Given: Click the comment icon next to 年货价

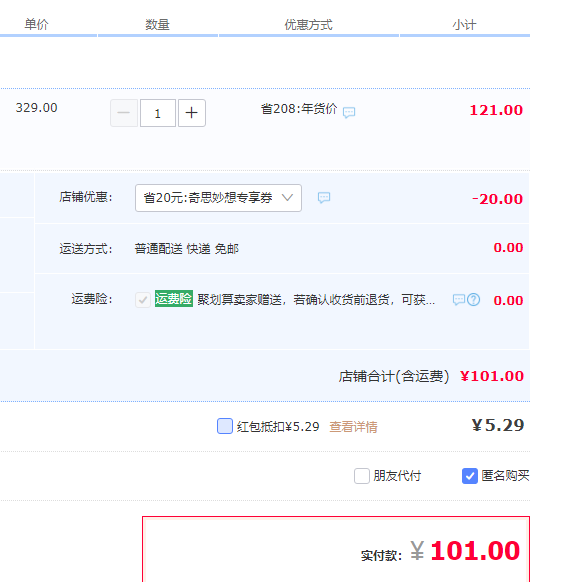Looking at the screenshot, I should tap(349, 112).
